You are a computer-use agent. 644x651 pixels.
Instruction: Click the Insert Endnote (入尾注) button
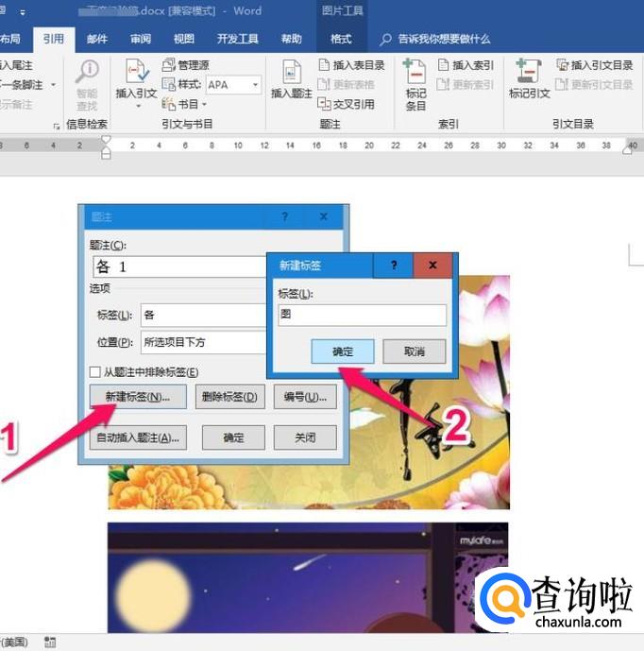[16, 65]
